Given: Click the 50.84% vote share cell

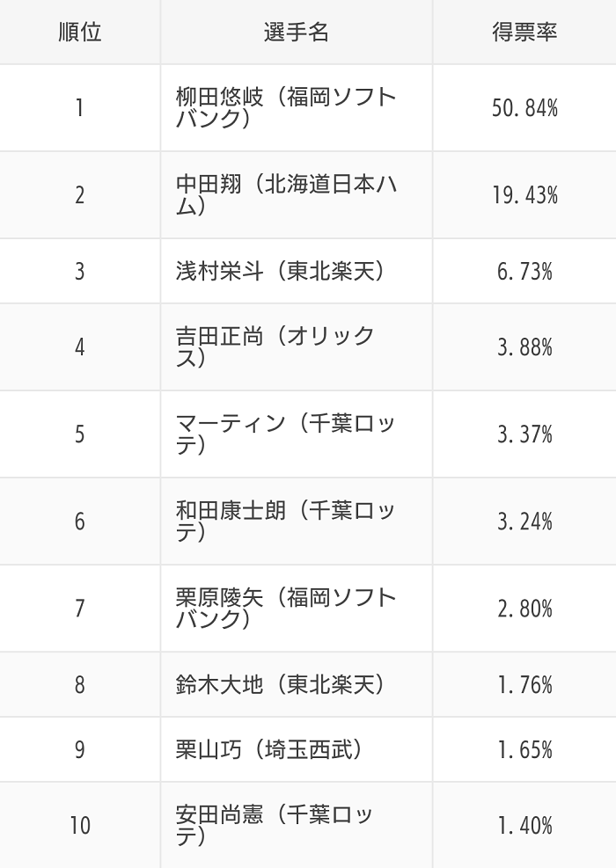Looking at the screenshot, I should click(524, 107).
